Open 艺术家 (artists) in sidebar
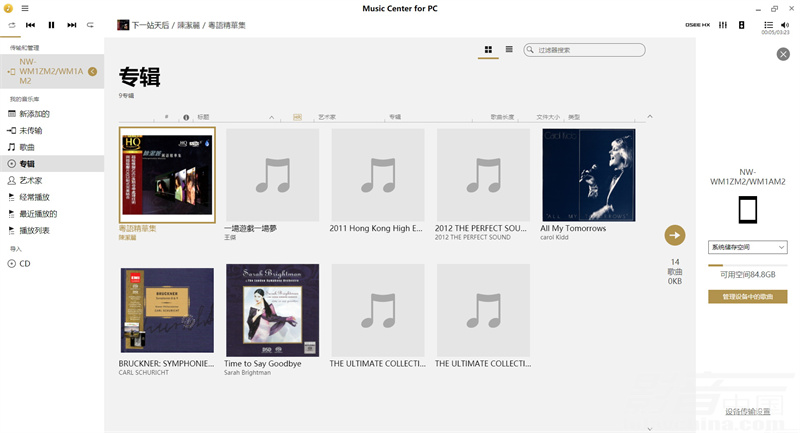This screenshot has height=433, width=800. 31,181
